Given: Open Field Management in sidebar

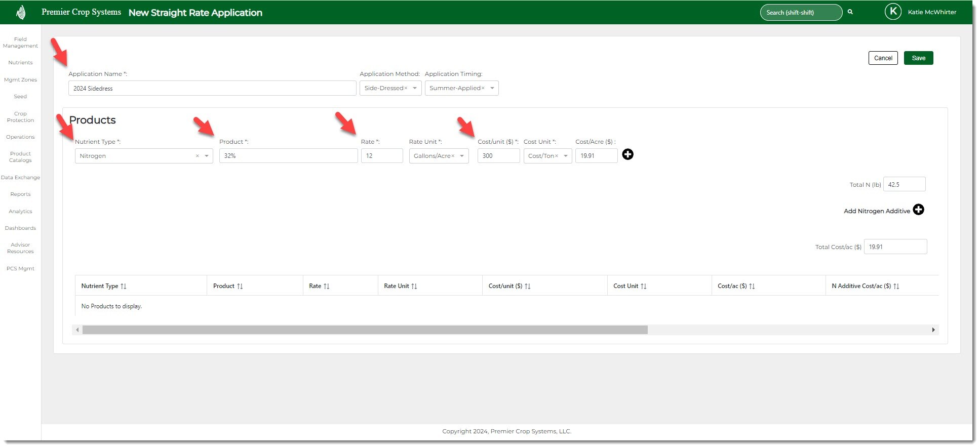Looking at the screenshot, I should pos(20,43).
